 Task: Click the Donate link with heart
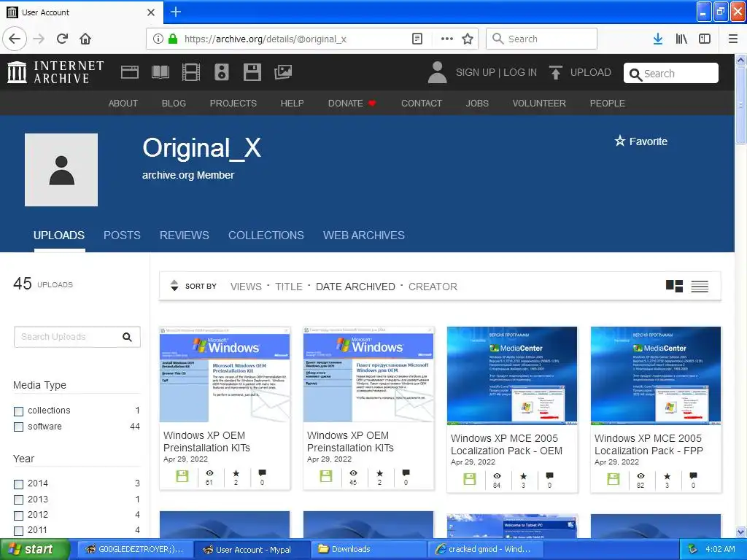click(352, 104)
